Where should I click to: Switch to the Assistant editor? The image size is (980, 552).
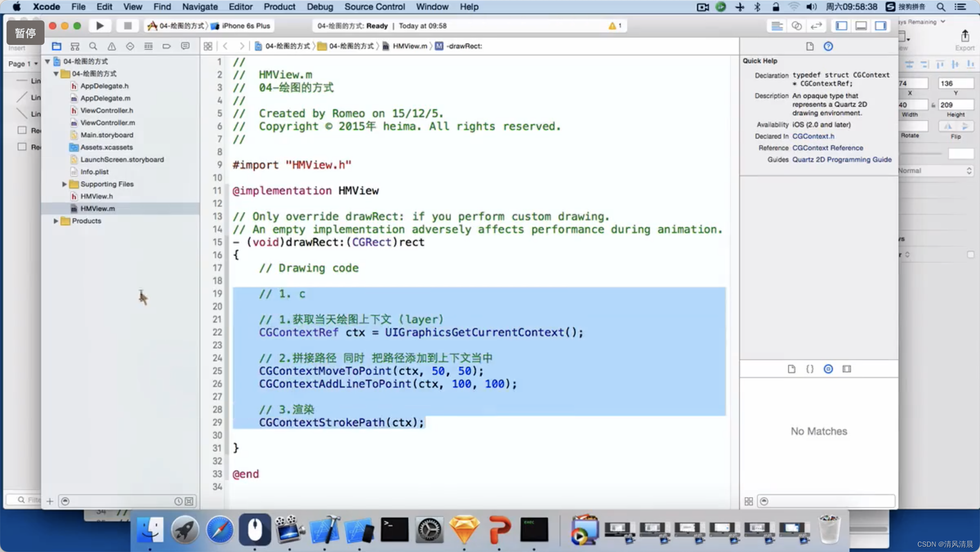click(796, 26)
